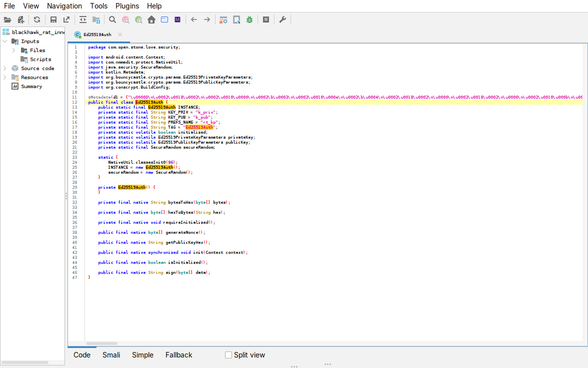Open Text search magnifier icon
Image resolution: width=588 pixels, height=368 pixels.
(112, 20)
